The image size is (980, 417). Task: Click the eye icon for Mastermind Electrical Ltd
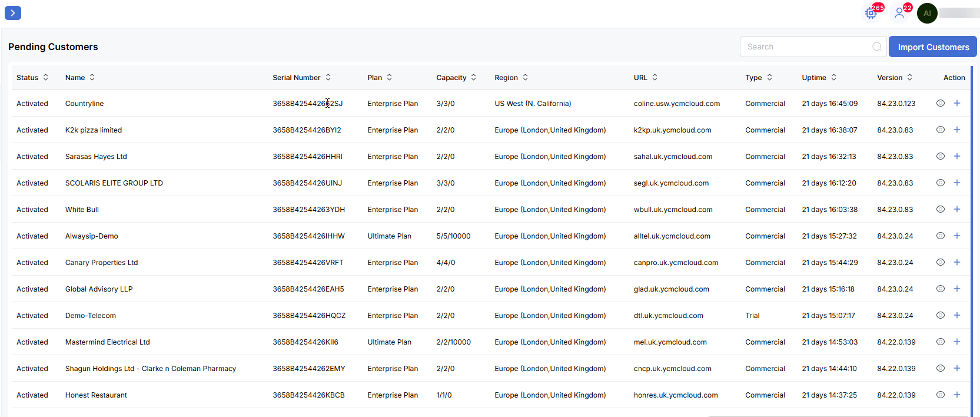(x=941, y=342)
